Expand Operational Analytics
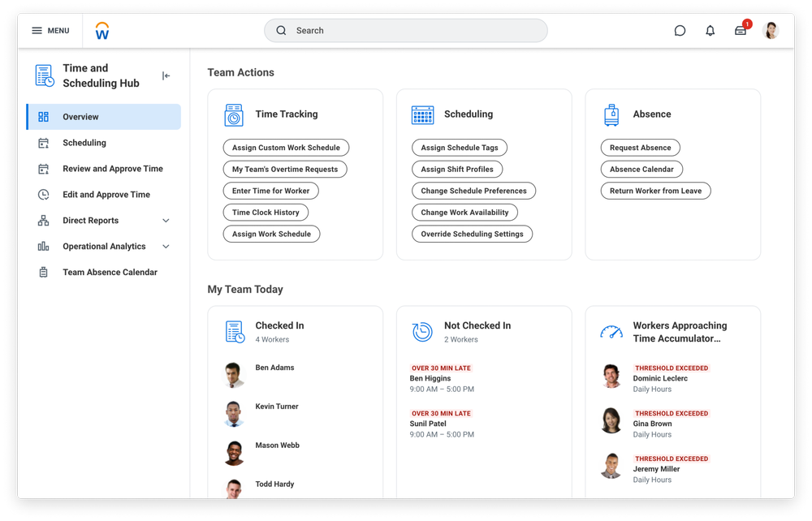Image resolution: width=812 pixels, height=521 pixels. pyautogui.click(x=166, y=246)
